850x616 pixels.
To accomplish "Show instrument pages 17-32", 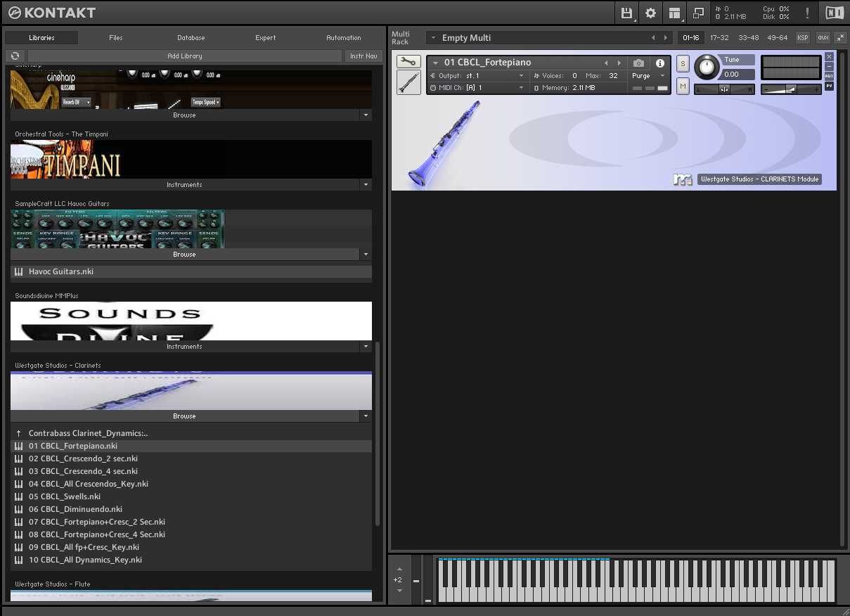I will pos(719,37).
